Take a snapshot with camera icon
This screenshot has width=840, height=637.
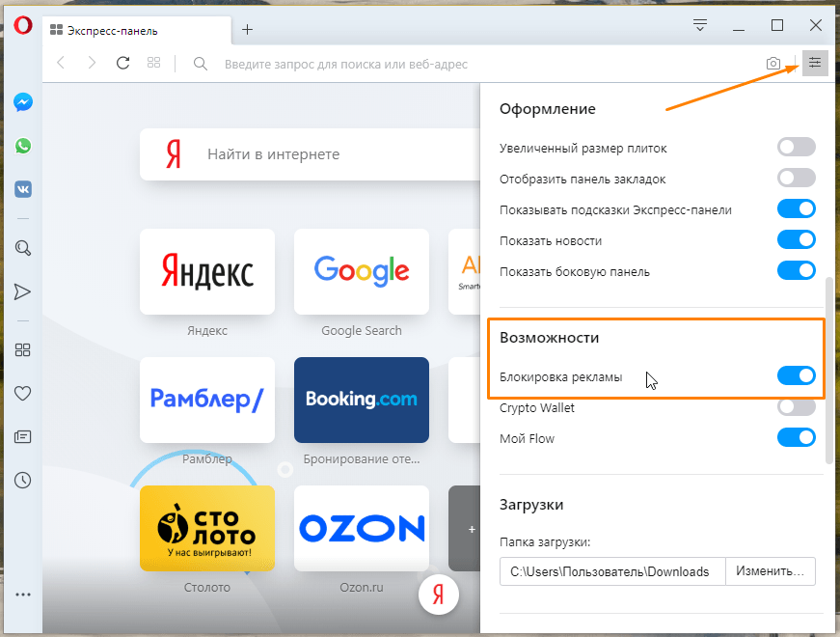pos(773,64)
